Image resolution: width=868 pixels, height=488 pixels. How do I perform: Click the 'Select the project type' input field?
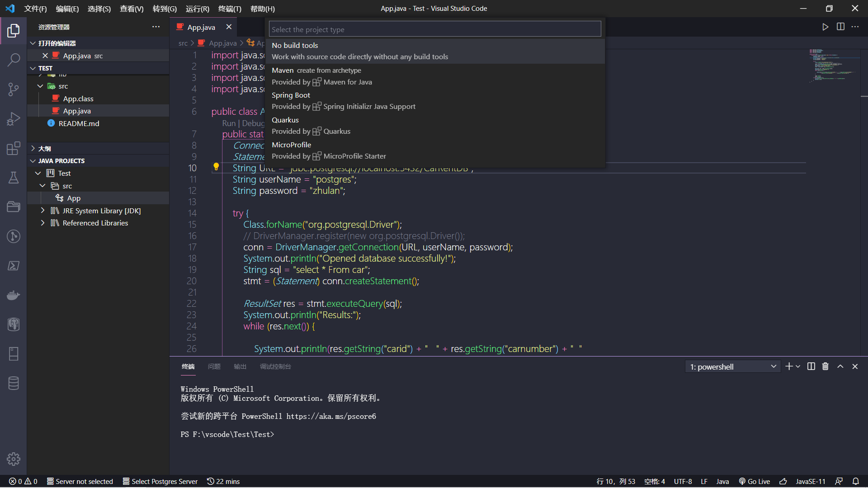pyautogui.click(x=434, y=29)
